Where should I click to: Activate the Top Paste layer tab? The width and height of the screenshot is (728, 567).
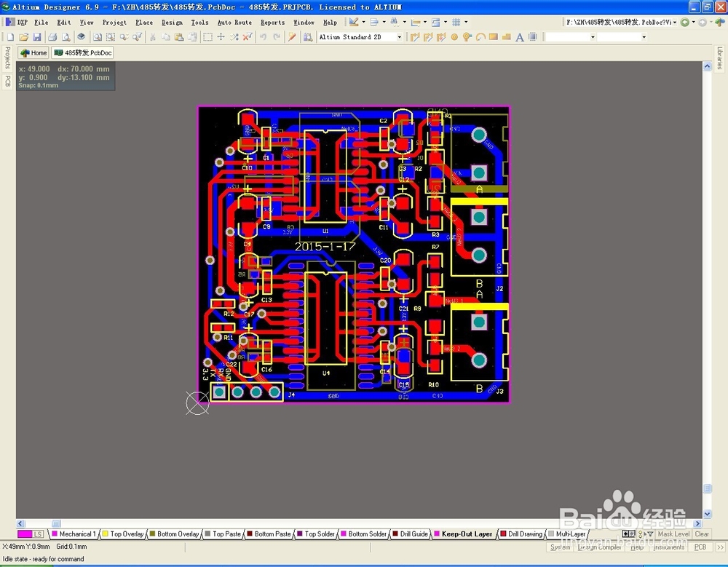point(223,534)
